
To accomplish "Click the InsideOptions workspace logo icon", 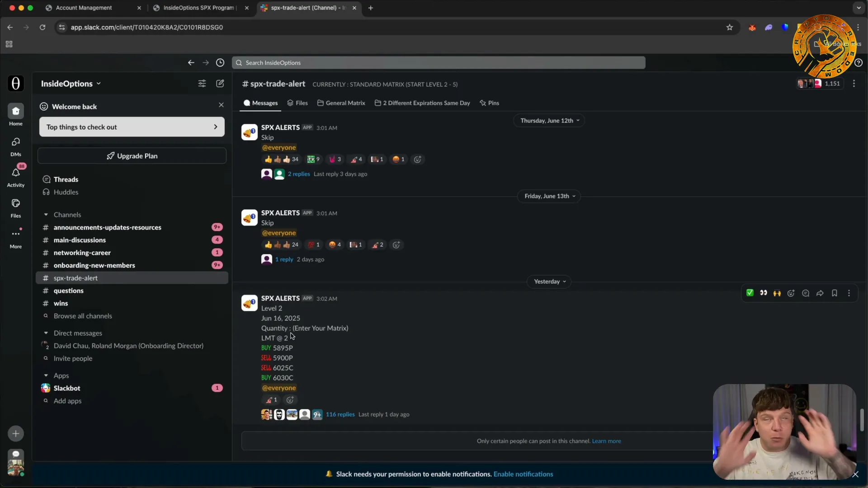I will pos(16,84).
